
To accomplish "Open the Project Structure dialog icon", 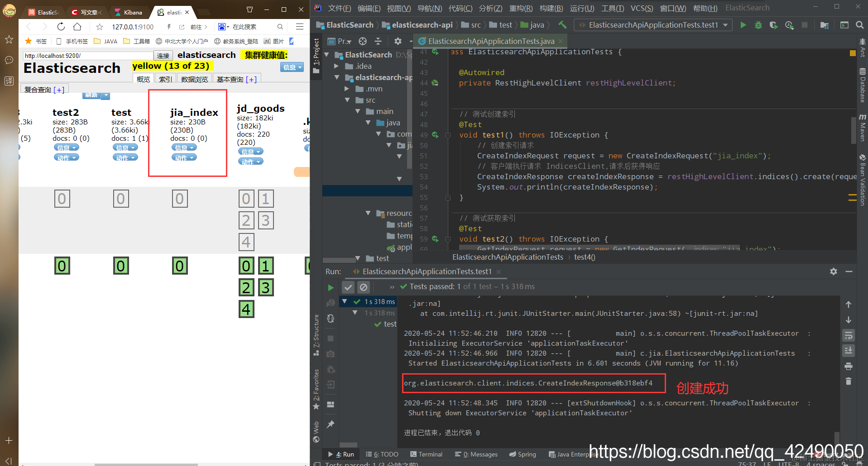I will point(825,25).
